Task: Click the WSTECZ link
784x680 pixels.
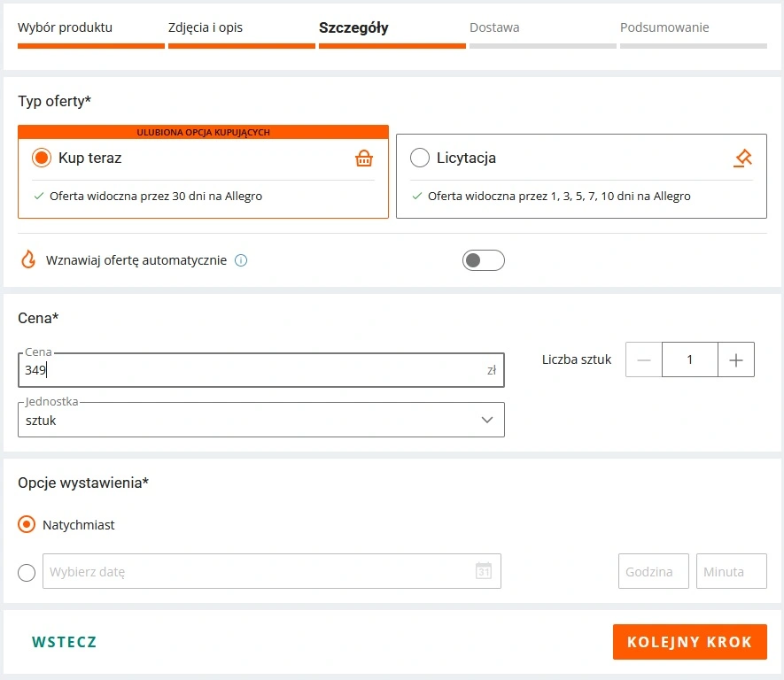Action: click(64, 642)
